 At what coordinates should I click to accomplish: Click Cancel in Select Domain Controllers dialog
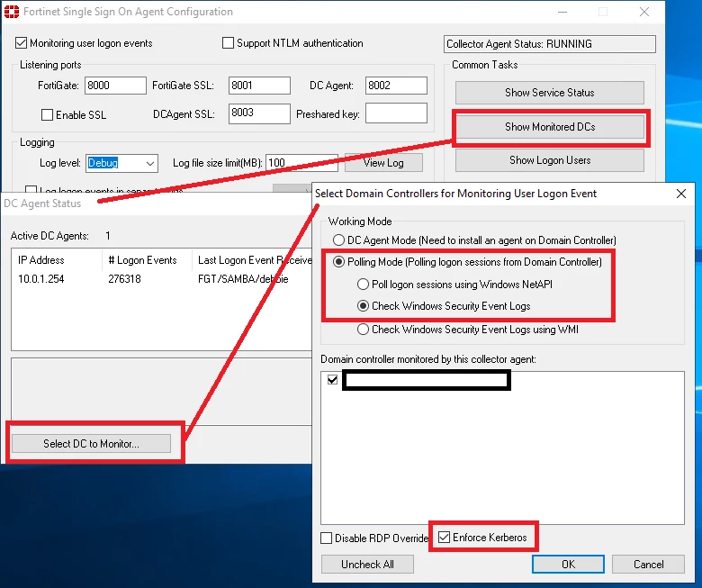coord(648,565)
